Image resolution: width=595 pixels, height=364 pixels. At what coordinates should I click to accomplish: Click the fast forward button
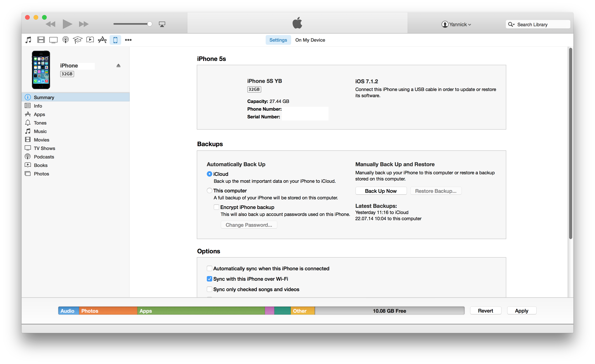coord(84,24)
